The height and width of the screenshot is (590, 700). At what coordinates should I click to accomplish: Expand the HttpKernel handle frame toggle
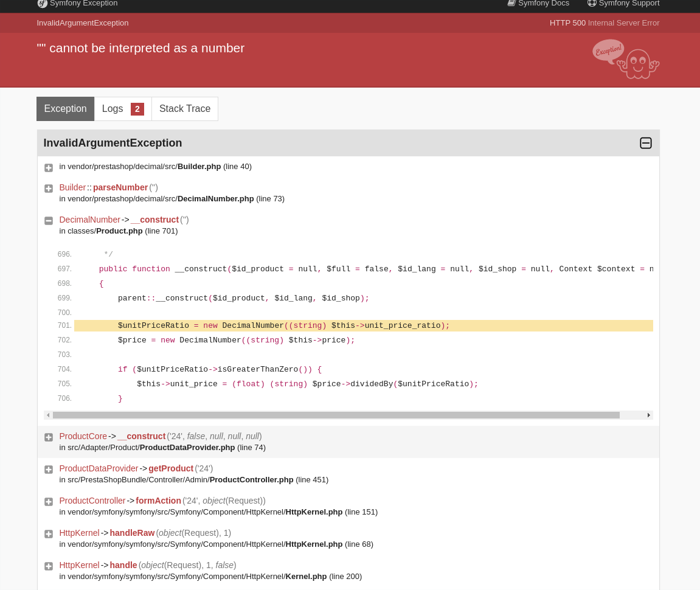[49, 566]
